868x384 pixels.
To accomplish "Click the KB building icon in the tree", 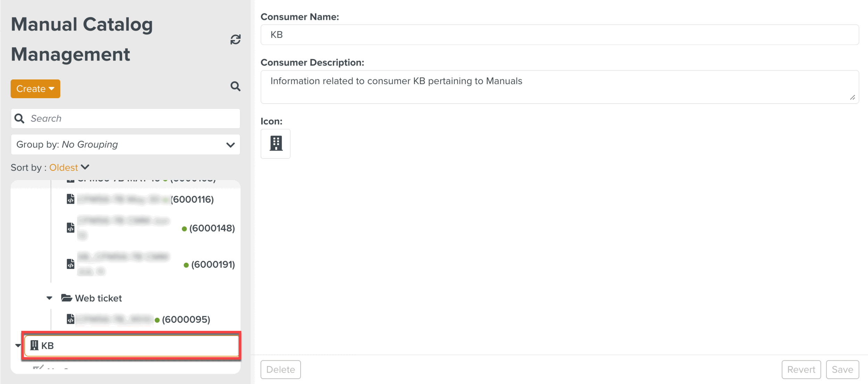I will [x=34, y=345].
